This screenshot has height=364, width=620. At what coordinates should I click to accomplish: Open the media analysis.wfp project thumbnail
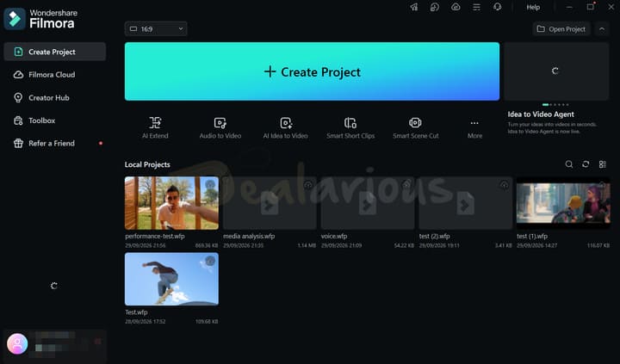(x=270, y=203)
